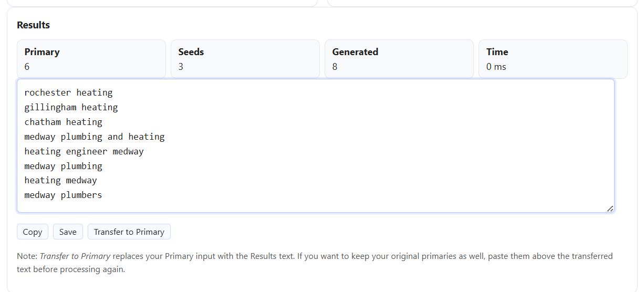Click the Primary count card
This screenshot has height=292, width=644.
click(x=91, y=59)
